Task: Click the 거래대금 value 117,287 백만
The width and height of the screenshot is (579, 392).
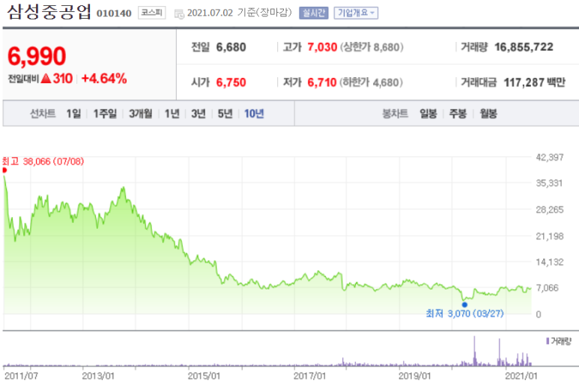Action: pyautogui.click(x=534, y=82)
